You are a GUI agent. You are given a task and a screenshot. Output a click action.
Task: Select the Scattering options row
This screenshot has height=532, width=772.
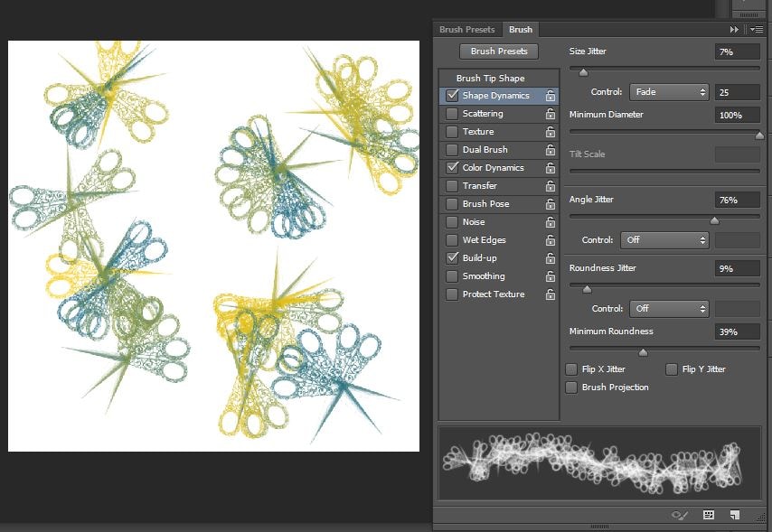point(499,114)
